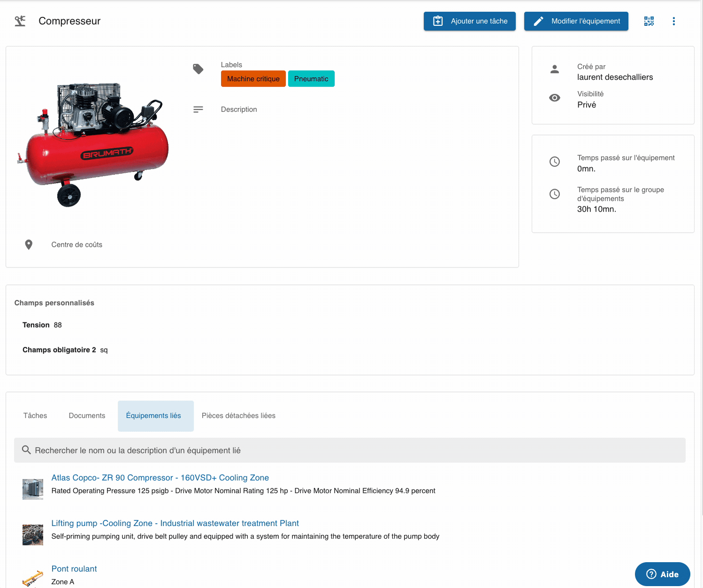Click the Créé par person icon
This screenshot has width=703, height=588.
pyautogui.click(x=554, y=69)
